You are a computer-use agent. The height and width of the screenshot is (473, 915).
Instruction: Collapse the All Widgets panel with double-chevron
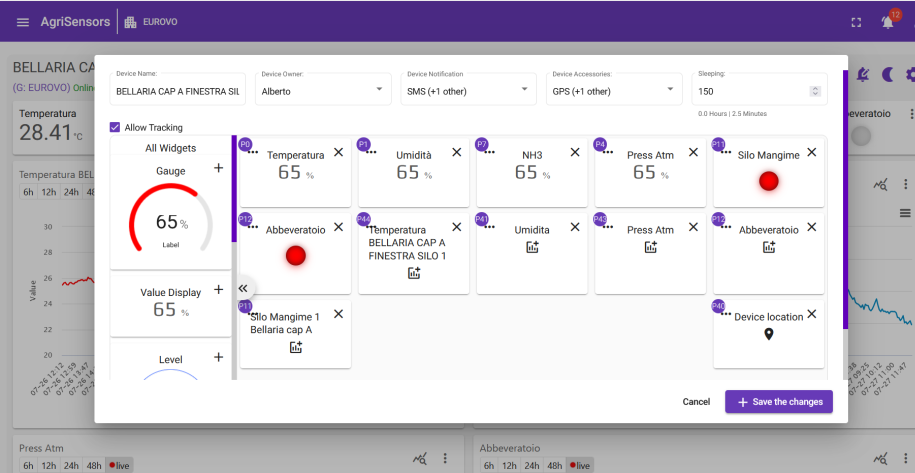[x=243, y=288]
